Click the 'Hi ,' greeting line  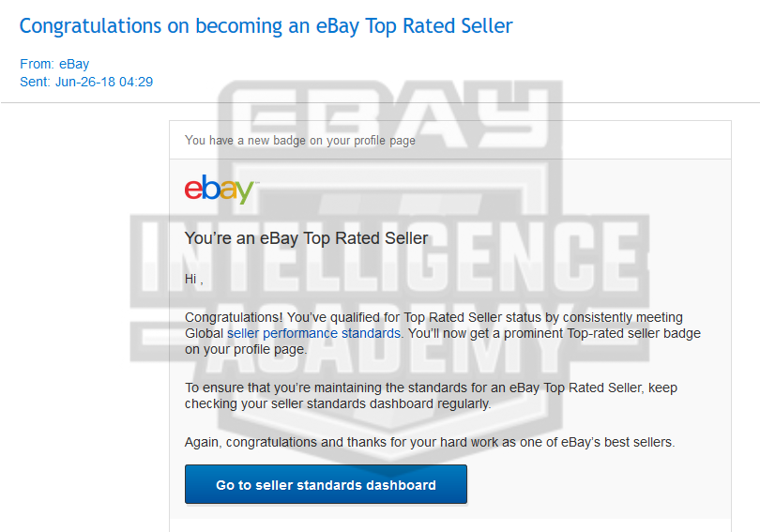(193, 279)
